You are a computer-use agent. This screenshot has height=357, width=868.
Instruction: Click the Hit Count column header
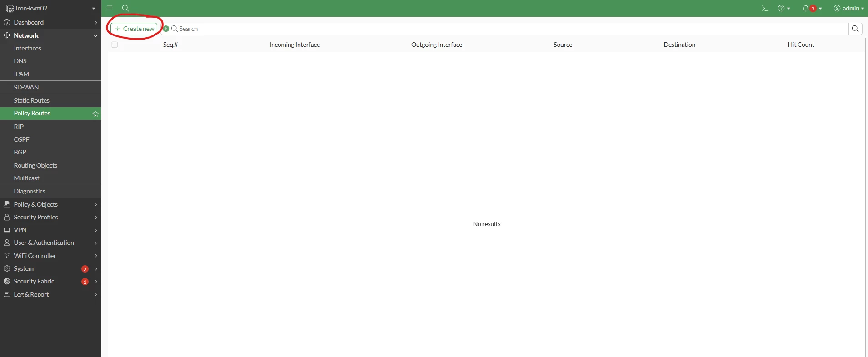(801, 45)
